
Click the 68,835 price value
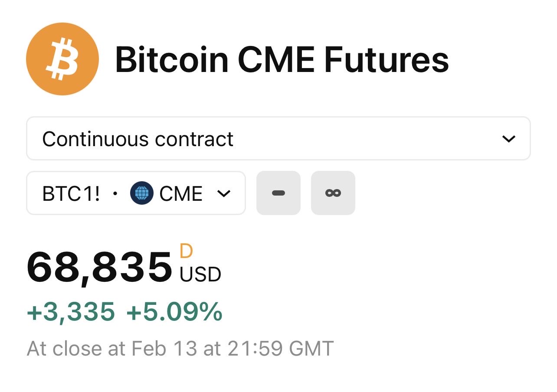pyautogui.click(x=99, y=267)
